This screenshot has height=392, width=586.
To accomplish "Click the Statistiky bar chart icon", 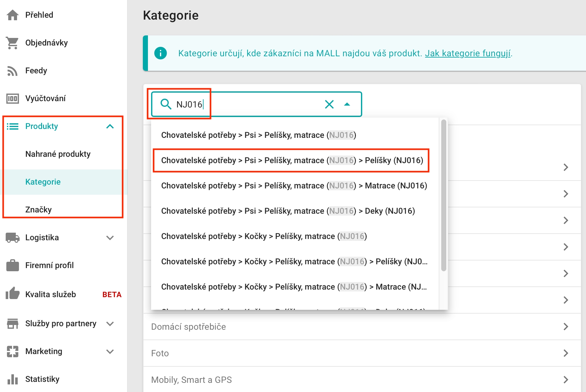I will coord(13,379).
